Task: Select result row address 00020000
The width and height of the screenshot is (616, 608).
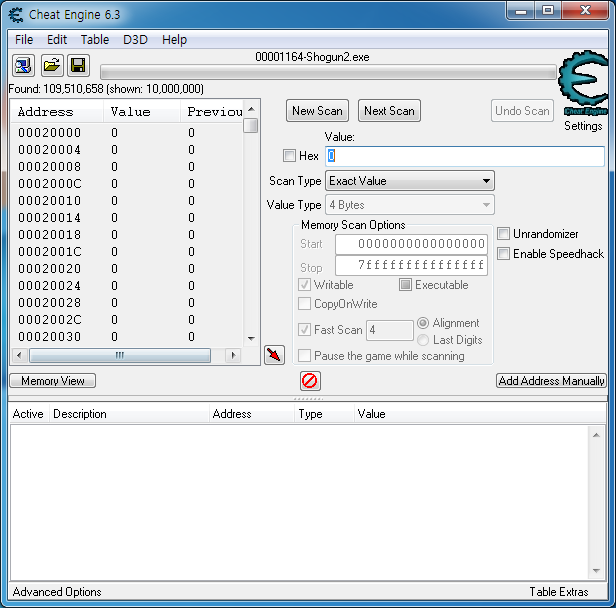Action: click(x=127, y=132)
